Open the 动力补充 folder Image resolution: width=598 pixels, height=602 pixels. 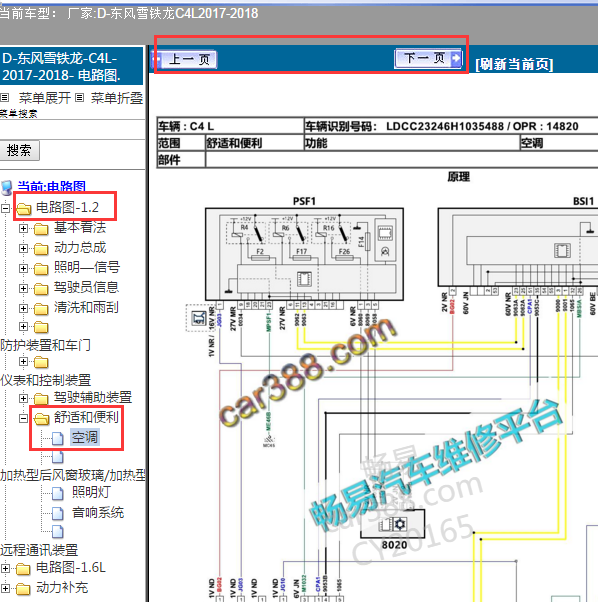click(62, 587)
